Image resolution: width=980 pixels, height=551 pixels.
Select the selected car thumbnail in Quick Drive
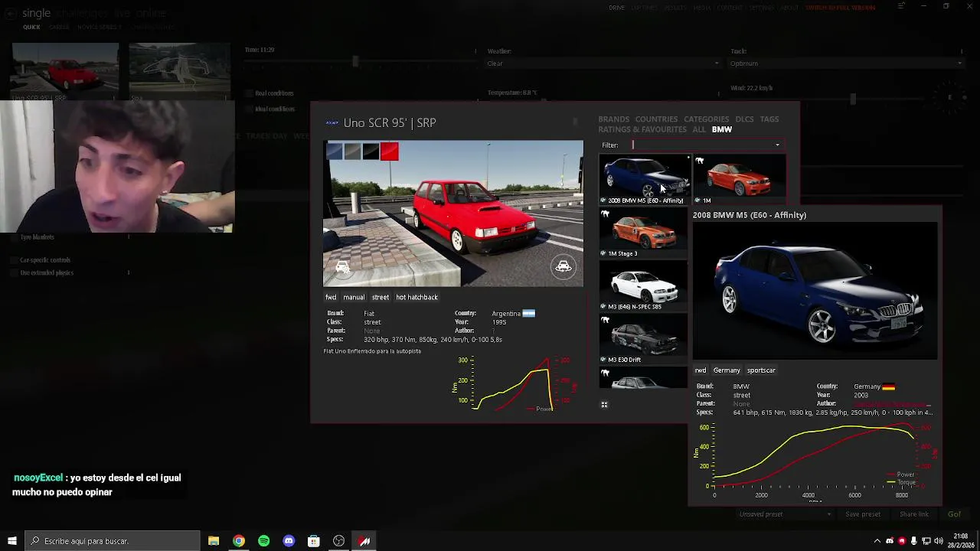tap(65, 70)
